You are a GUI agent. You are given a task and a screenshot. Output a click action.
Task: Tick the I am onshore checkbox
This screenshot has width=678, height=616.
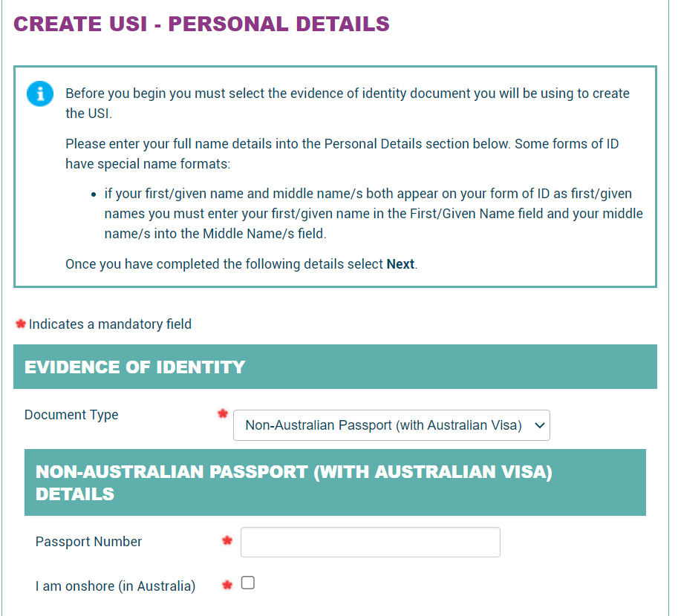point(248,583)
